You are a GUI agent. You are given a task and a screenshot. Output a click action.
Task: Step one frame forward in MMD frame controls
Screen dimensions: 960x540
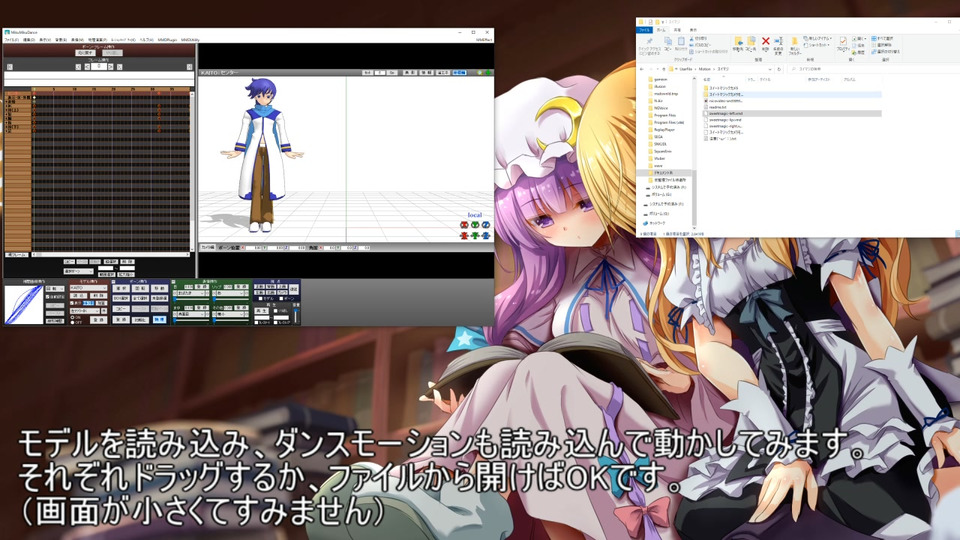click(x=111, y=67)
